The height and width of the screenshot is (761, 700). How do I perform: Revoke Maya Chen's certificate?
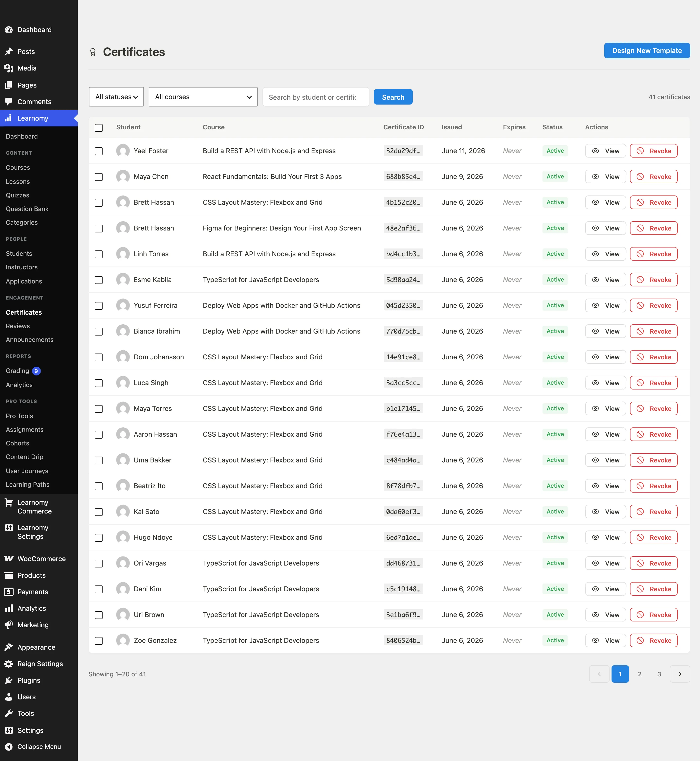coord(654,177)
